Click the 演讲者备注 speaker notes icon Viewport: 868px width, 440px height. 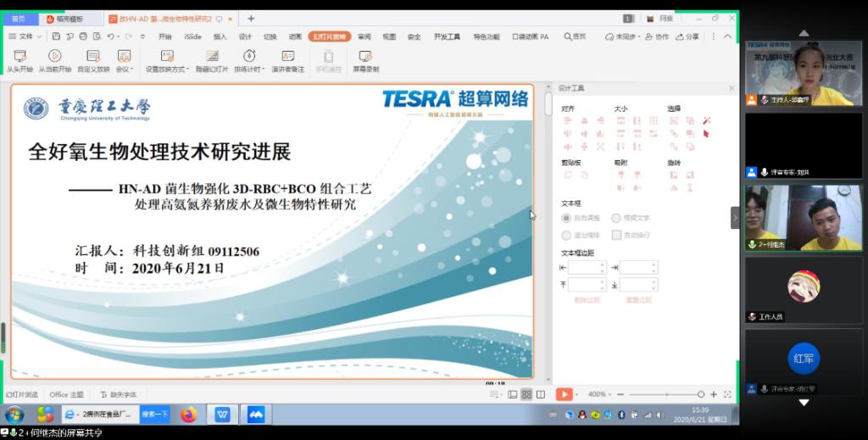pyautogui.click(x=288, y=56)
